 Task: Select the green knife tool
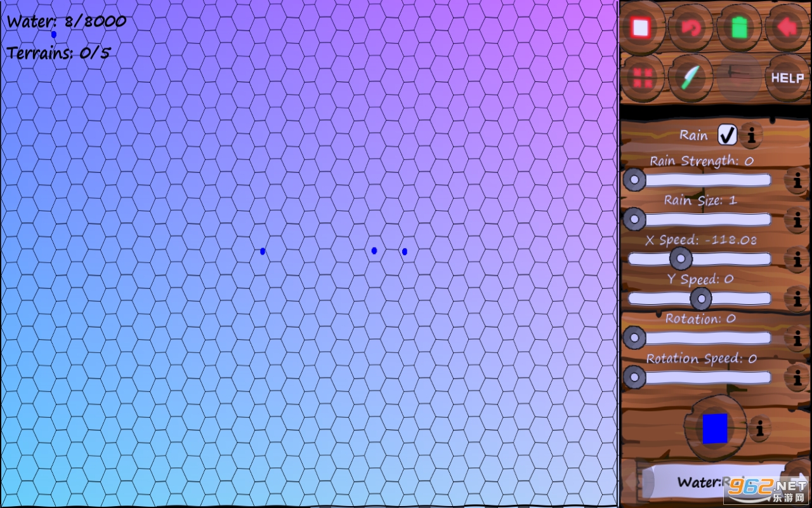pyautogui.click(x=690, y=77)
